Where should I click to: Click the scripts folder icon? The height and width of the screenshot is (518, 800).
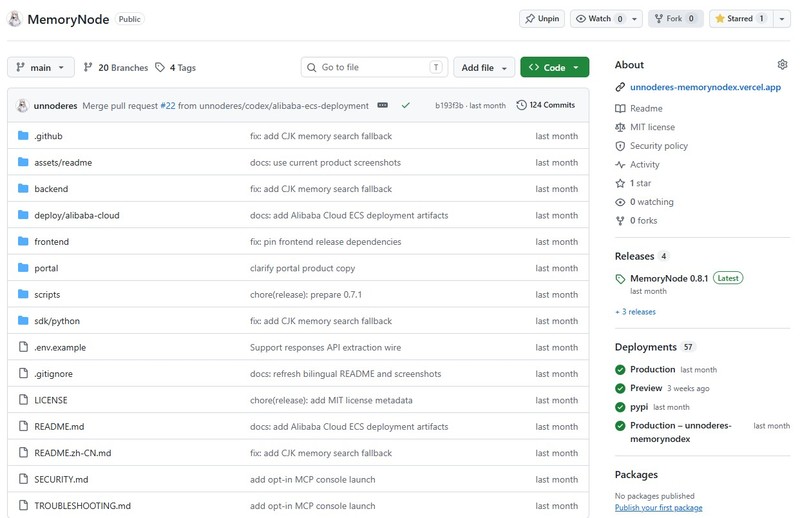click(x=23, y=294)
